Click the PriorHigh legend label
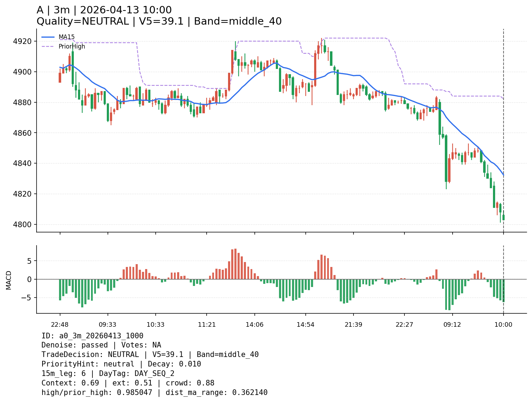This screenshot has height=402, width=532. point(72,46)
